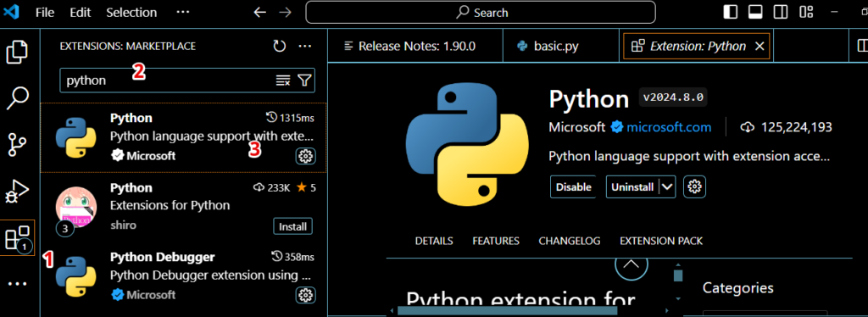Open the Selection menu

tap(131, 12)
